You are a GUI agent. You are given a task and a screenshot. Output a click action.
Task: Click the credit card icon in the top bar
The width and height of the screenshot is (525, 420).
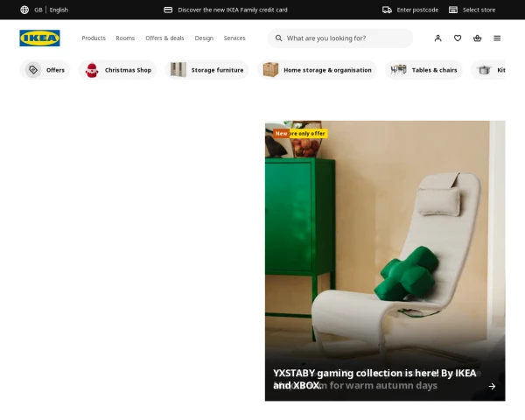(x=168, y=10)
